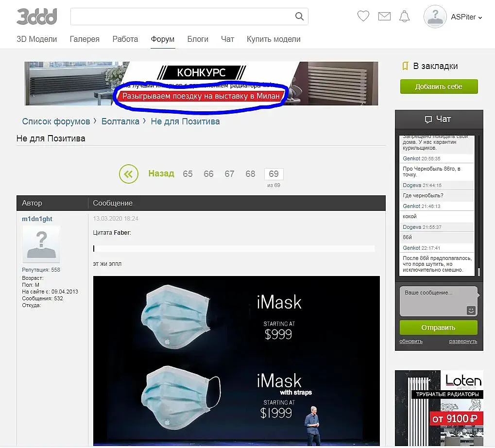495x448 pixels.
Task: Click Genkot 20:55:35 chat author name
Action: (411, 158)
